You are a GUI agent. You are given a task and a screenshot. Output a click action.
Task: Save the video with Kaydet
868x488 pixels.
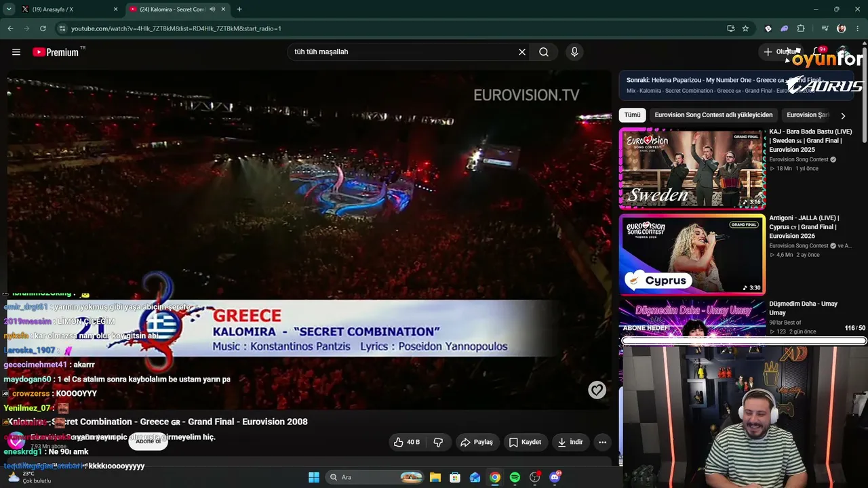[525, 443]
